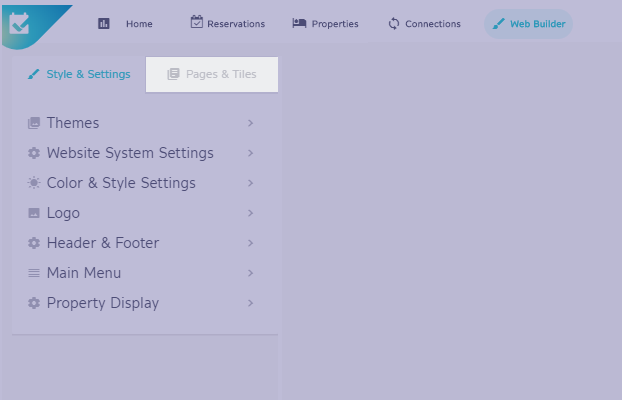The height and width of the screenshot is (400, 622).
Task: Click the Properties bed icon
Action: point(299,23)
